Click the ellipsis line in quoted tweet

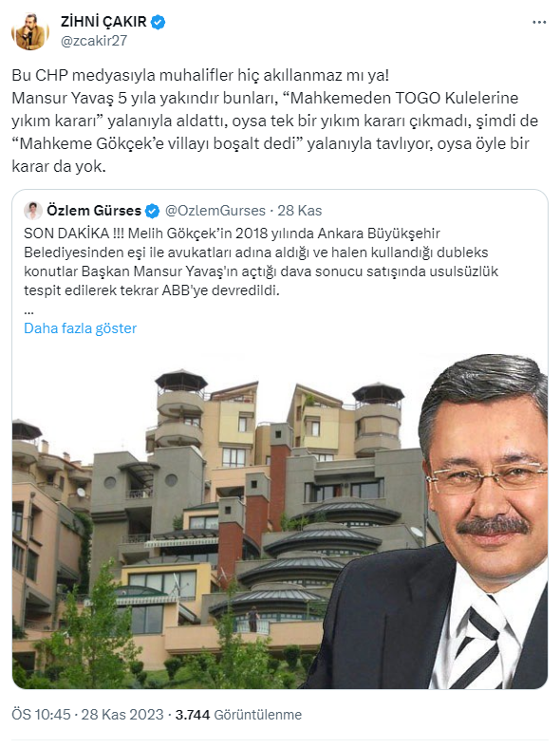point(28,311)
